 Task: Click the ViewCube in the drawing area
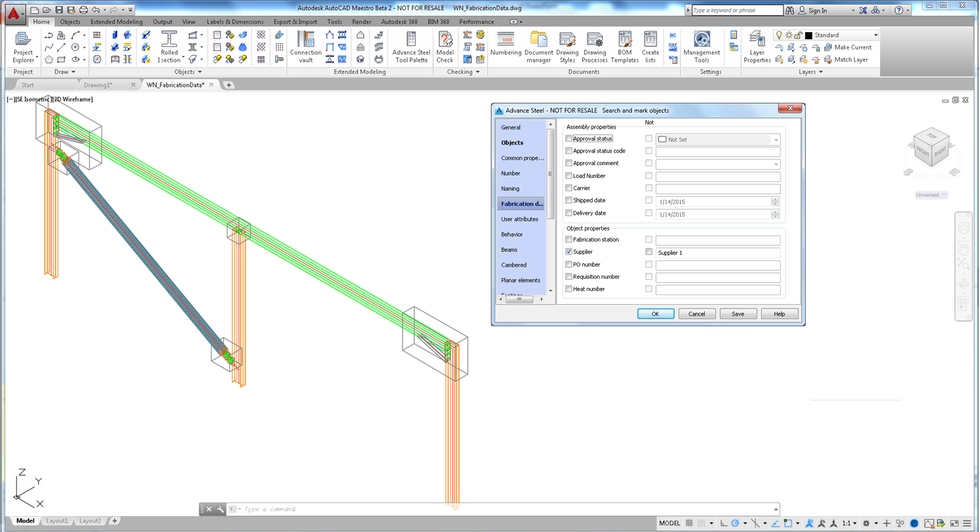(x=932, y=148)
